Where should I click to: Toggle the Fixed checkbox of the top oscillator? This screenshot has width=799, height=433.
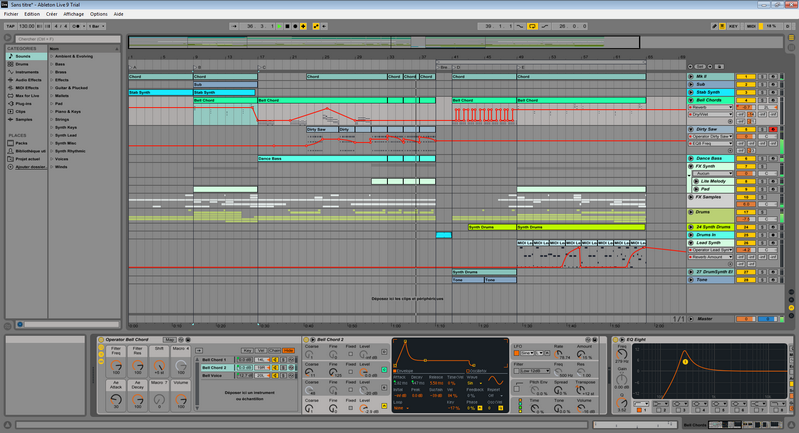pos(351,354)
